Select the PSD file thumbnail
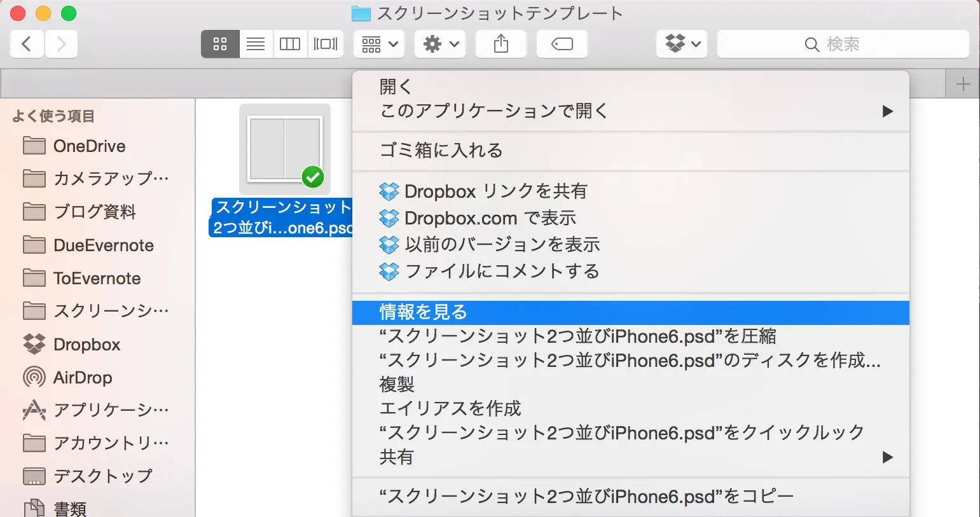This screenshot has width=980, height=517. pyautogui.click(x=284, y=149)
